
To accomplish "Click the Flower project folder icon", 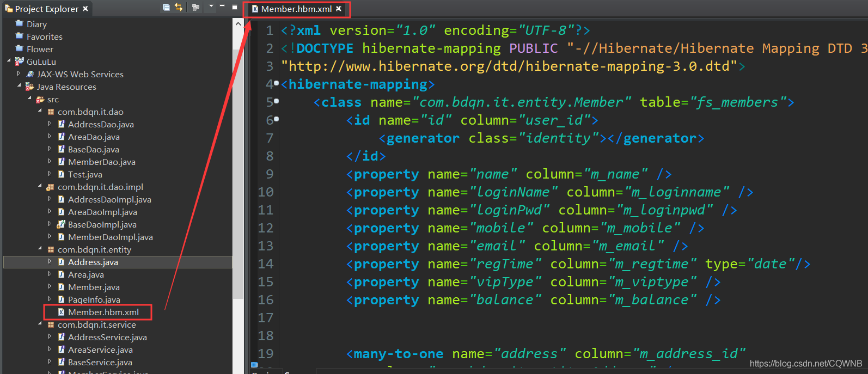I will [20, 48].
